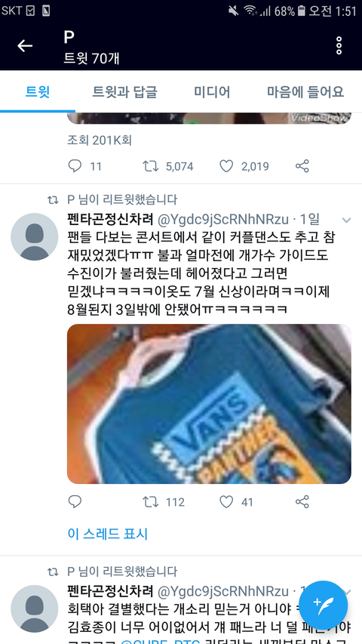The image size is (362, 644).
Task: Switch to the 트윗과 답글 tab
Action: pyautogui.click(x=124, y=91)
